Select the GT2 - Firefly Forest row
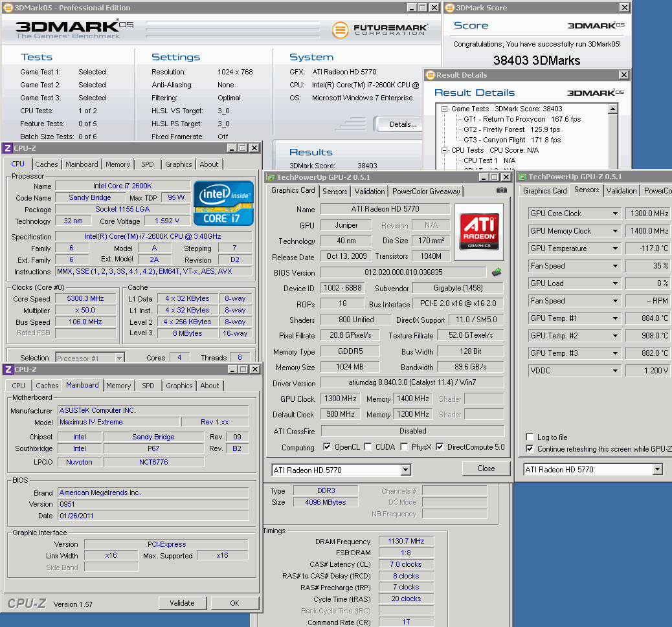The height and width of the screenshot is (627, 672). pyautogui.click(x=511, y=129)
